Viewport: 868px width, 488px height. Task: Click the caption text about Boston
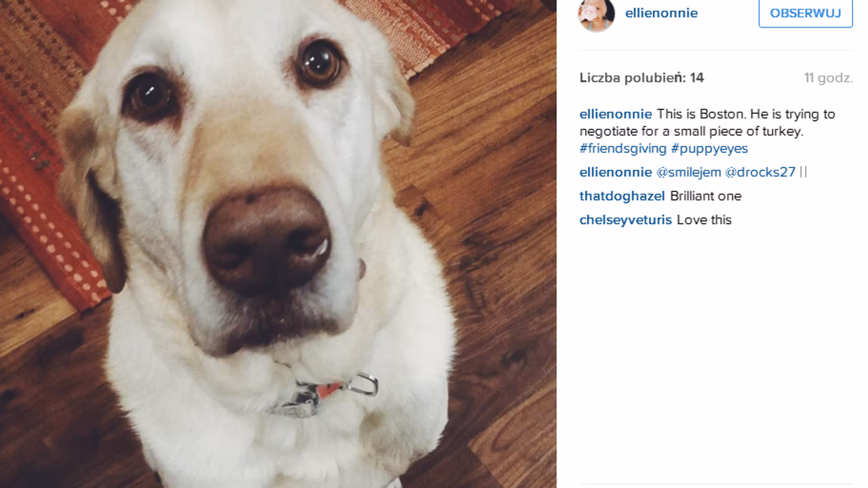pos(707,122)
